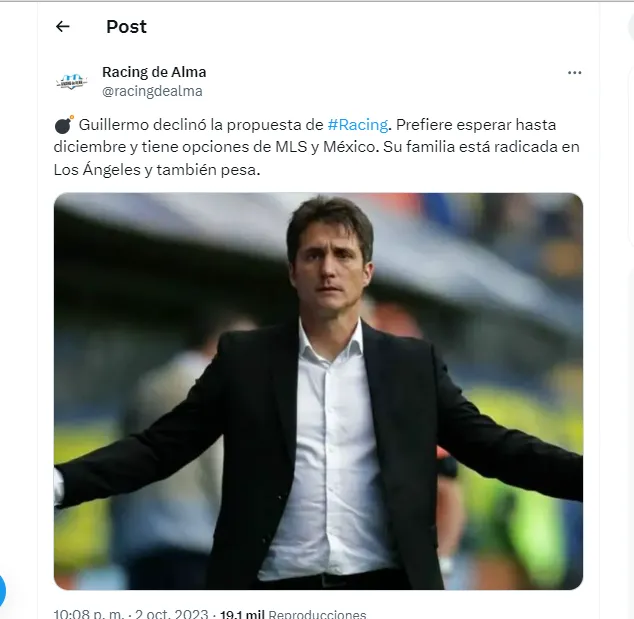This screenshot has width=634, height=619.
Task: Click the 19.1 mil view count
Action: coord(243,614)
